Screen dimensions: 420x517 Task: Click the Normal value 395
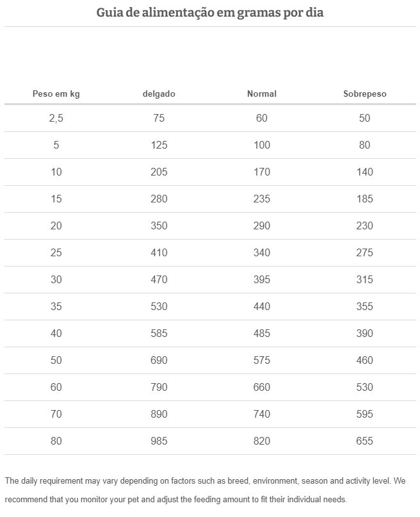tap(262, 279)
